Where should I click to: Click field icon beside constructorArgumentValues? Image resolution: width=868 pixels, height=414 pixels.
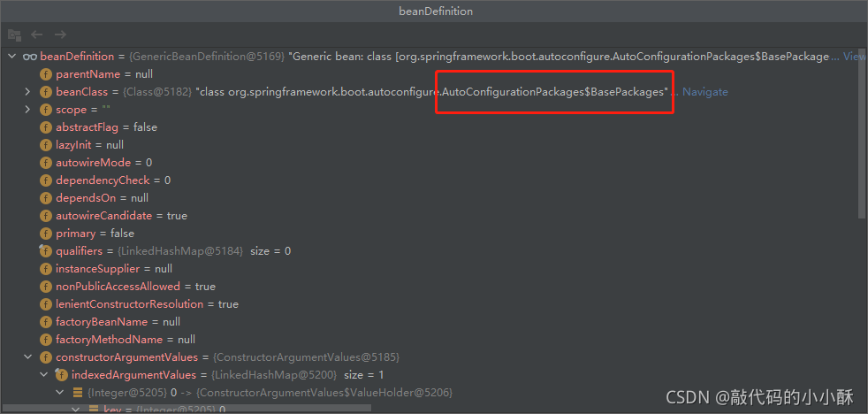click(x=45, y=356)
